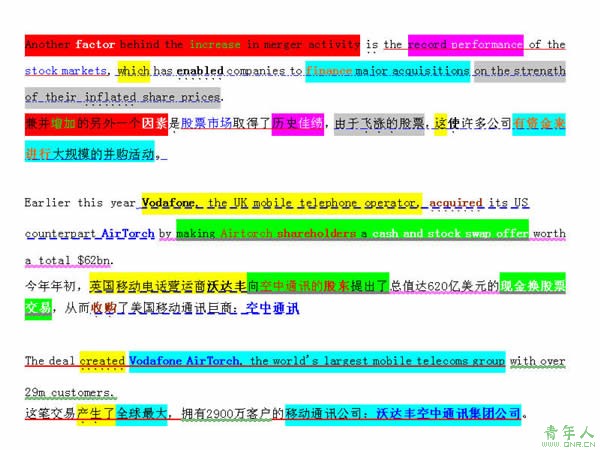Click the cyan-highlighted Chinese "全球最大"
Viewport: 600px width, 450px height.
point(142,413)
